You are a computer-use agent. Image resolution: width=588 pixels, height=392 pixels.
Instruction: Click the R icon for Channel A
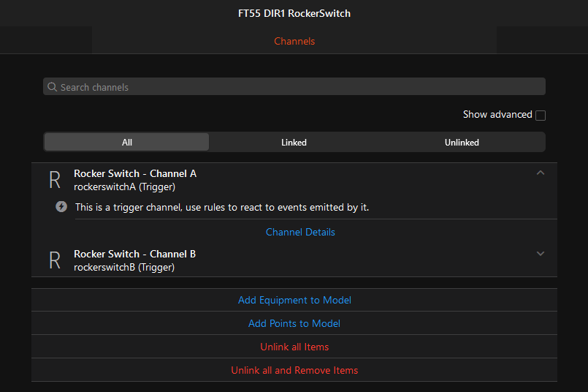[54, 180]
